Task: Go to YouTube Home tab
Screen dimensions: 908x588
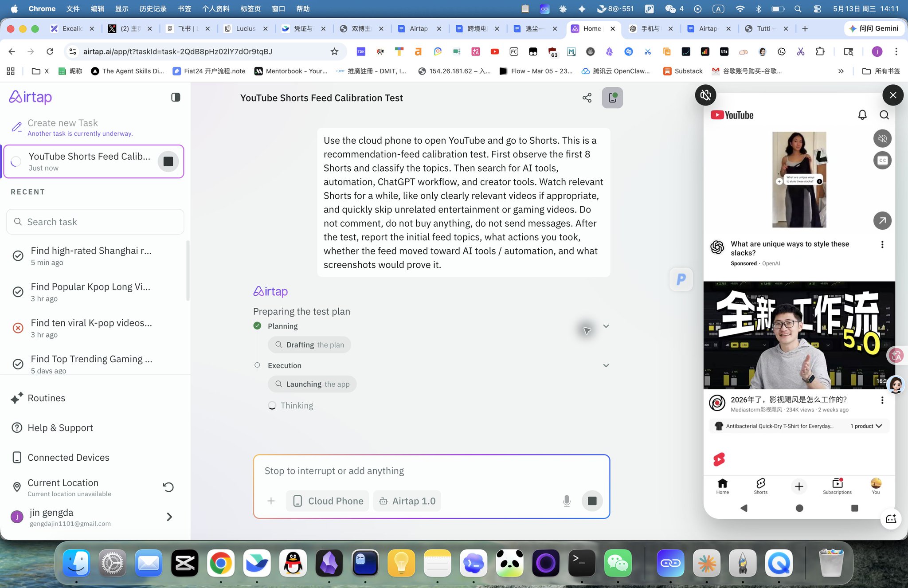Action: (723, 486)
